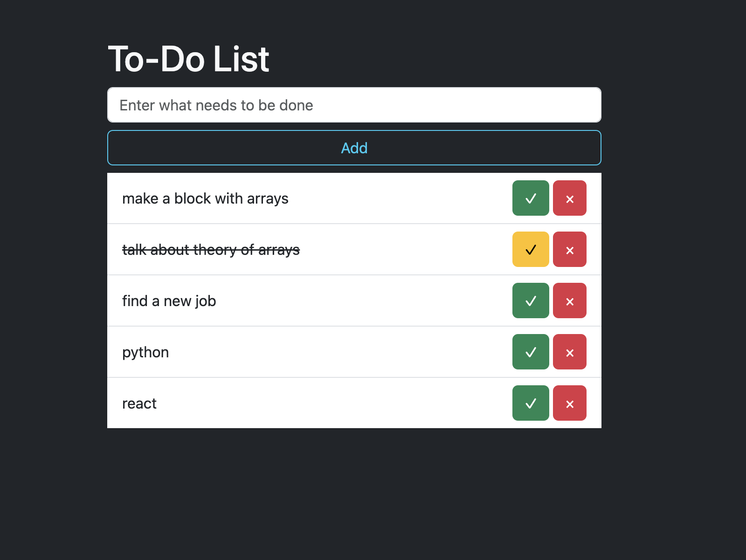Mark 'find a new job' as complete
Viewport: 746px width, 560px height.
(x=531, y=300)
